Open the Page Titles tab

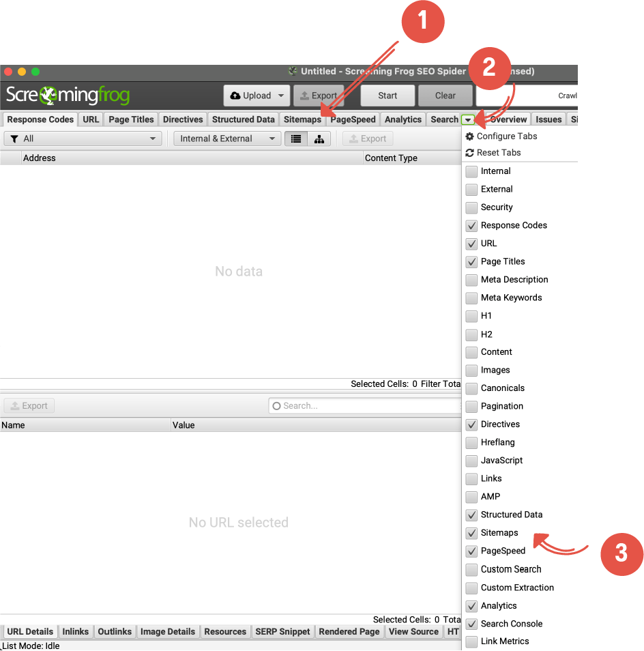(x=131, y=119)
